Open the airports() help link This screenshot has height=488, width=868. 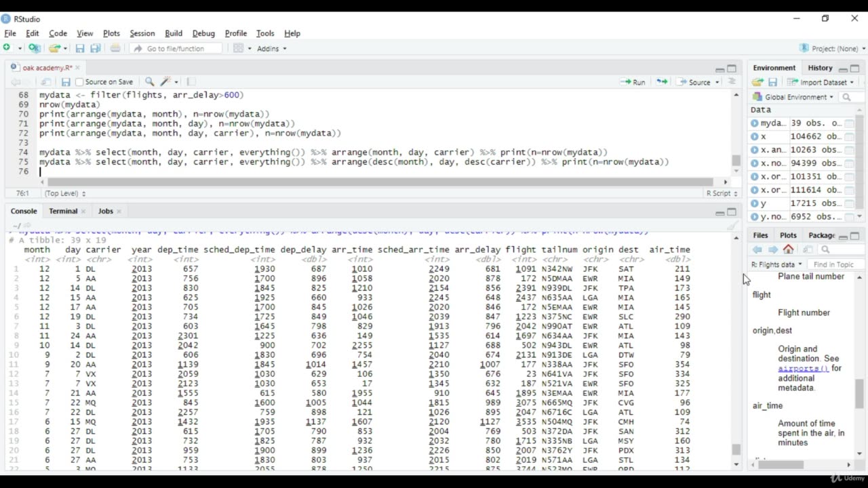[804, 369]
